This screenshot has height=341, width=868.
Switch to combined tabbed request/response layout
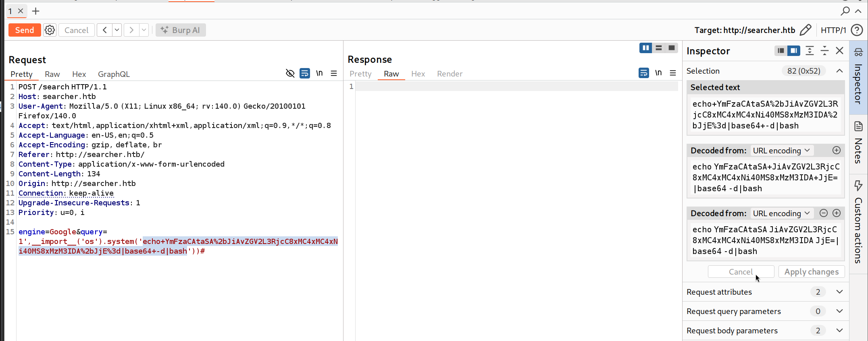tap(672, 48)
